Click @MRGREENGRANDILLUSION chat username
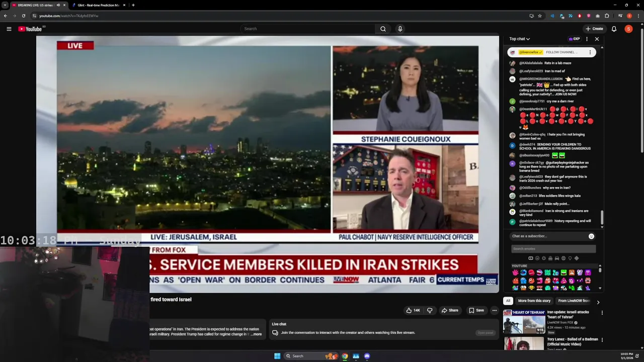 [541, 79]
